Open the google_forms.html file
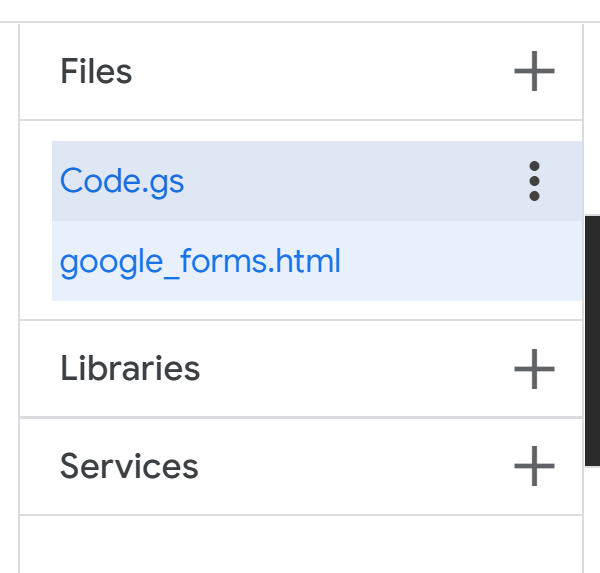This screenshot has height=573, width=600. click(x=200, y=261)
